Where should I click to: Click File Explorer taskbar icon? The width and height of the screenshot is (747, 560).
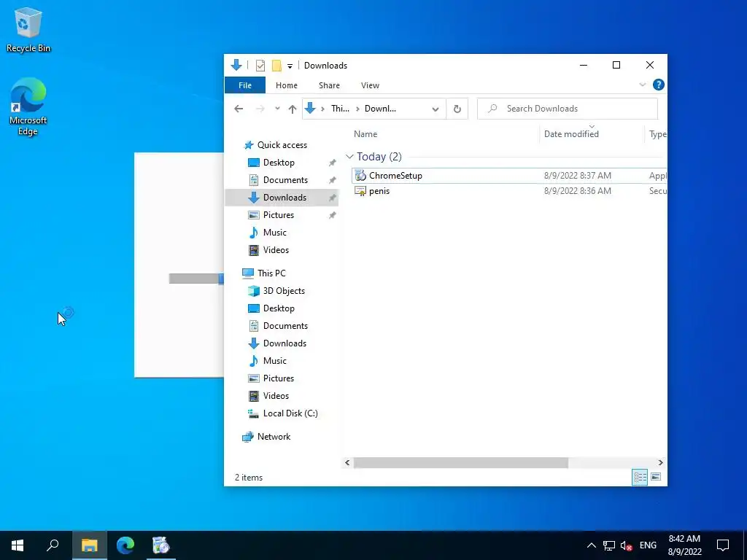[89, 545]
